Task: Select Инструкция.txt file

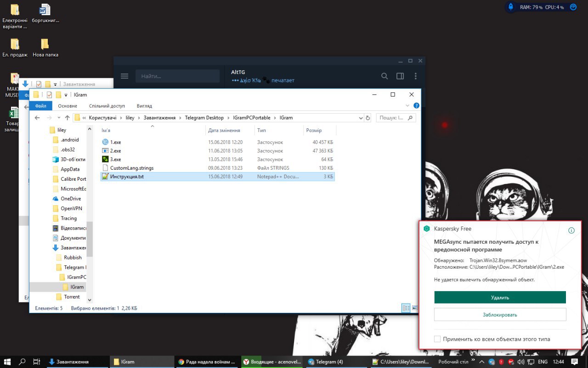Action: 217,176
